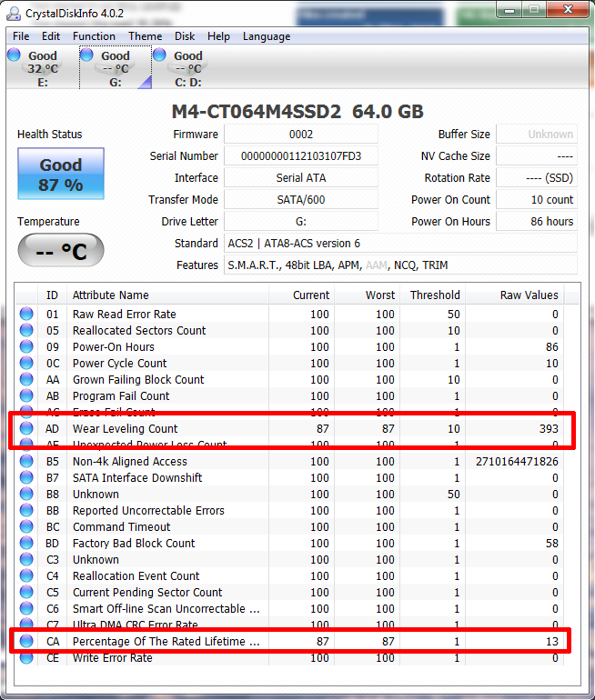Click the Firmware value 0002 field
Image resolution: width=595 pixels, height=700 pixels.
(301, 135)
